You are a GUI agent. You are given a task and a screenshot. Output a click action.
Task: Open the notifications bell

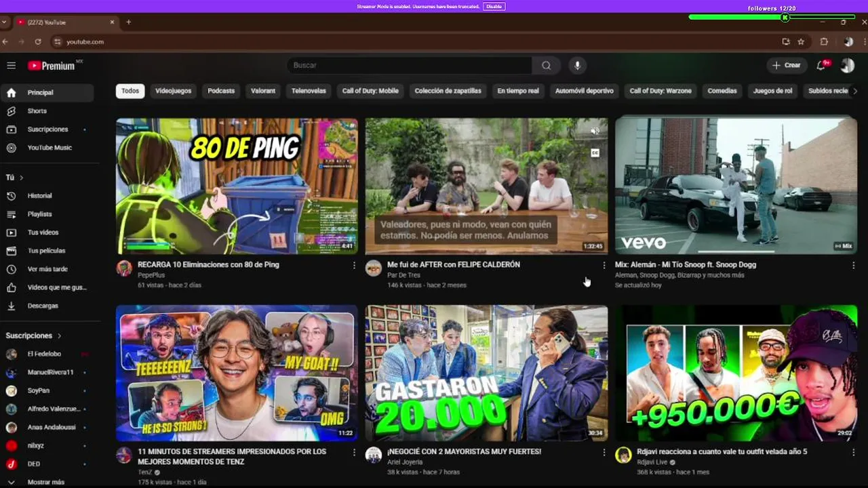(x=822, y=65)
